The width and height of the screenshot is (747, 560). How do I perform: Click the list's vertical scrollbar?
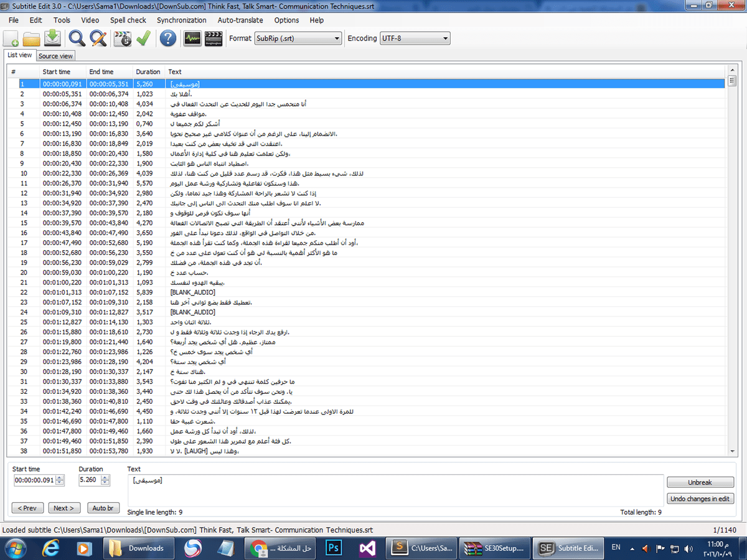731,261
